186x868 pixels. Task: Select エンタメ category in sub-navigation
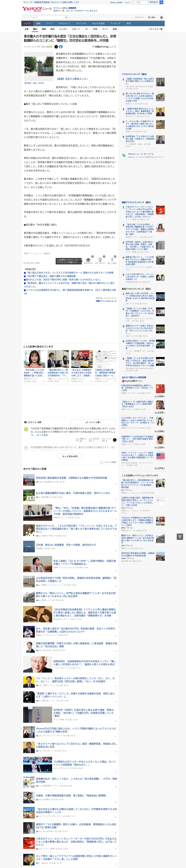(63, 29)
